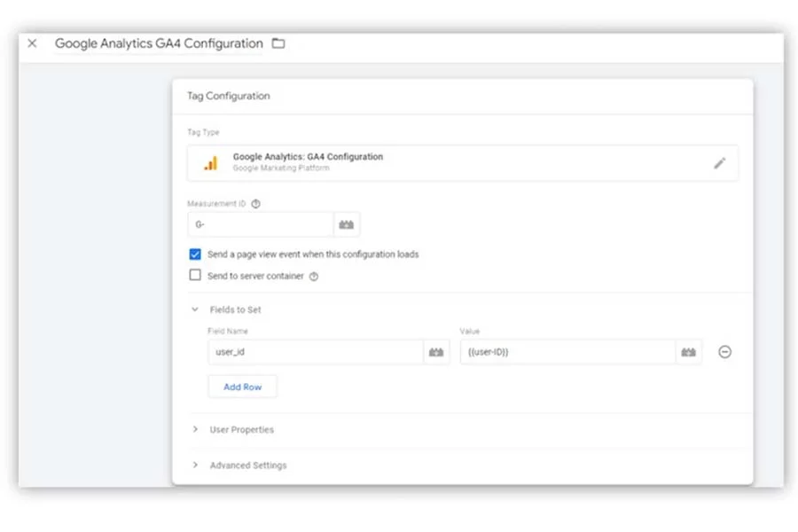Select the Google Analytics: GA4 Configuration tag type
The width and height of the screenshot is (798, 532).
[462, 163]
